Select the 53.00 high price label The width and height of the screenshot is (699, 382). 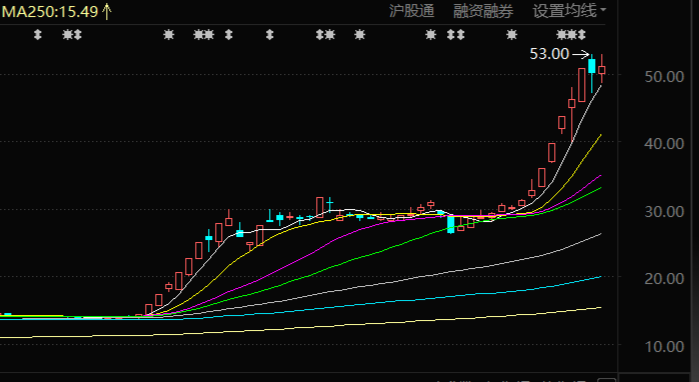point(549,54)
